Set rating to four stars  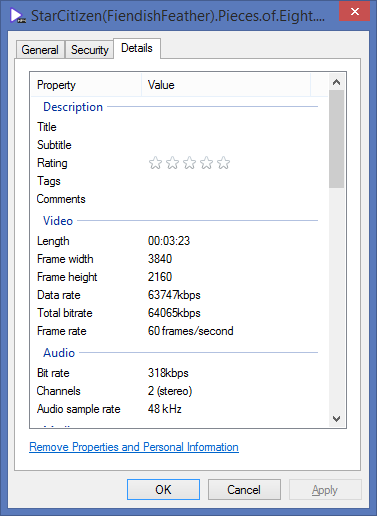(206, 163)
